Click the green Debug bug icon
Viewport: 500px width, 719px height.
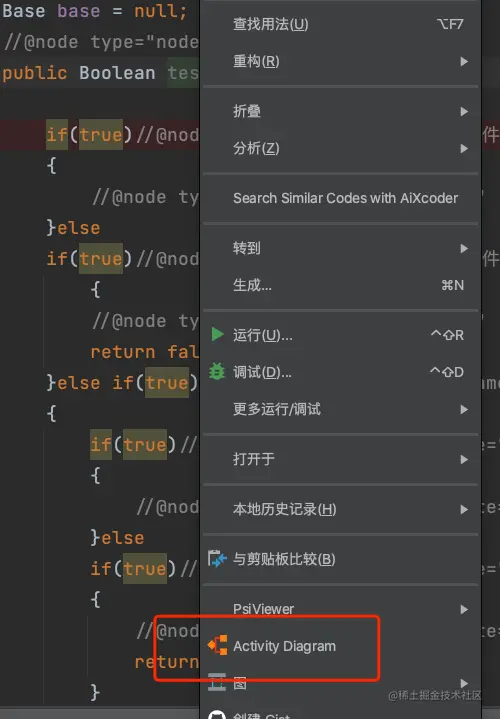[217, 371]
